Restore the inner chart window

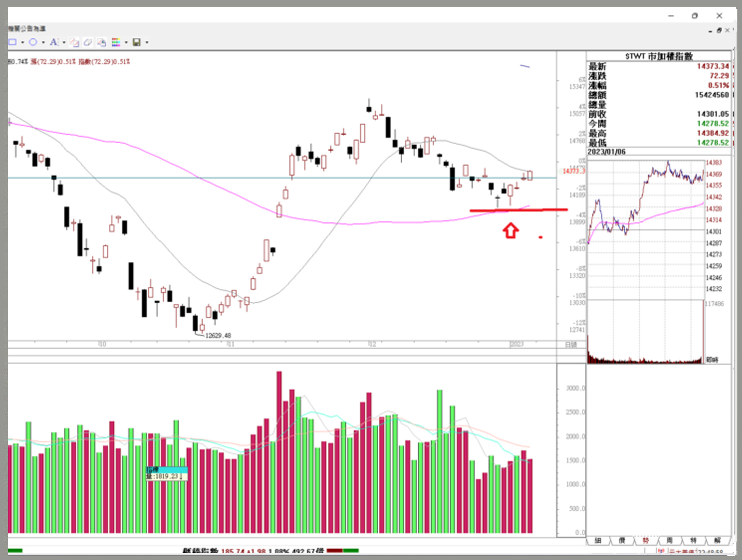pyautogui.click(x=719, y=30)
